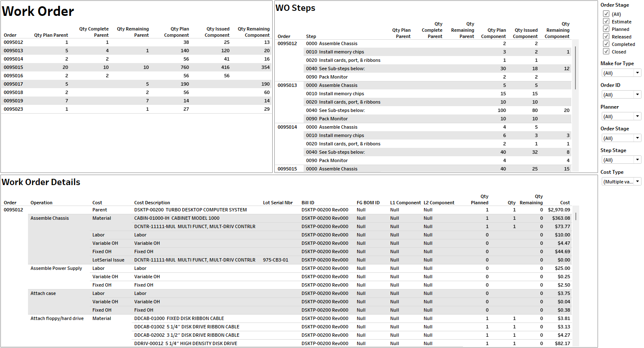Viewport: 644px width, 348px height.
Task: Select the Attach floppy/hard drive operation
Action: [x=57, y=318]
